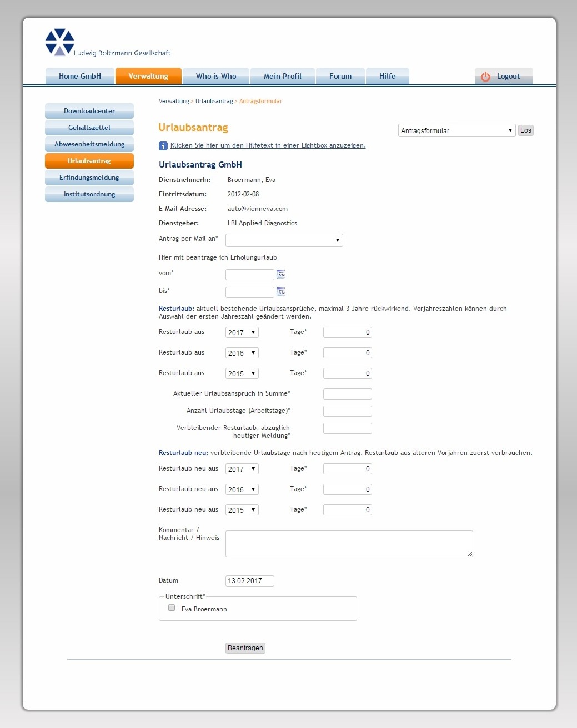Check the Eva Broermann signature checkbox
This screenshot has width=577, height=728.
[x=172, y=608]
